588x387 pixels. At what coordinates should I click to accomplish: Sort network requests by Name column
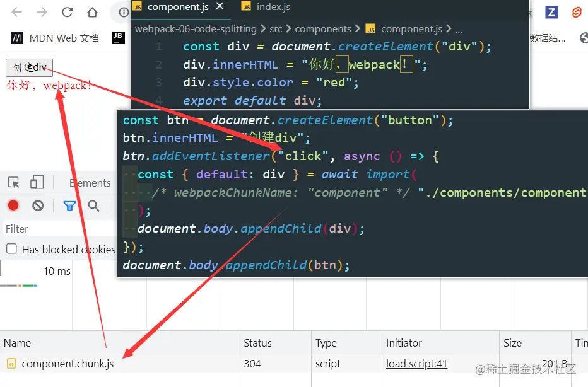point(120,343)
